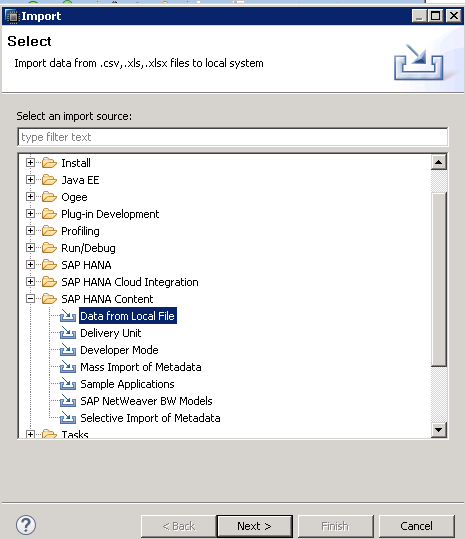
Task: Select the SAP HANA Cloud Integration label
Action: click(130, 282)
